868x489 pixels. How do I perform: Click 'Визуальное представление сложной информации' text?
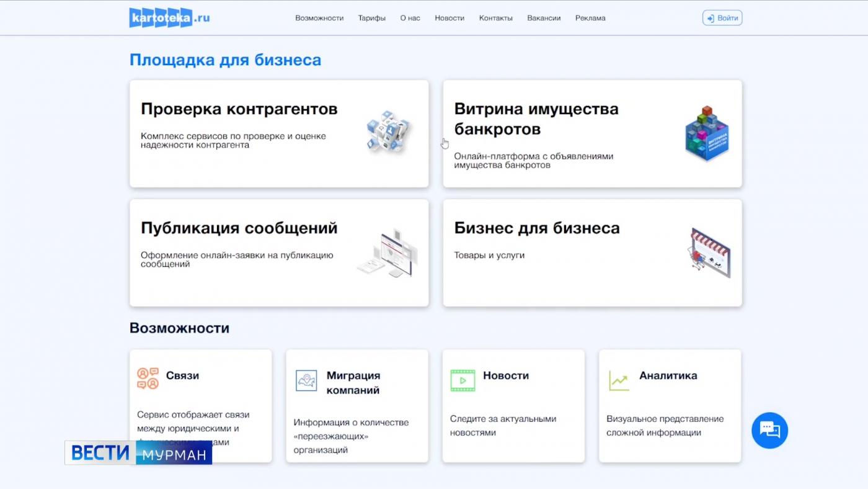point(665,426)
